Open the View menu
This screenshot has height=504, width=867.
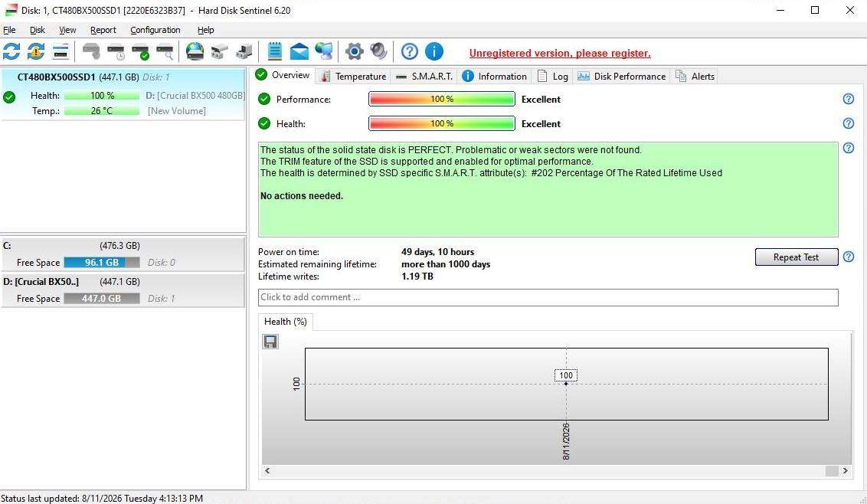pyautogui.click(x=67, y=30)
